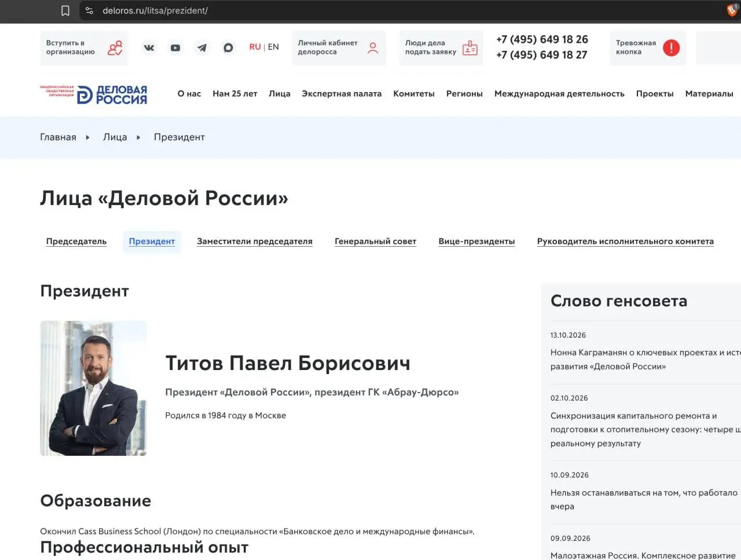
Task: Open Экспертная палата menu item
Action: (342, 93)
